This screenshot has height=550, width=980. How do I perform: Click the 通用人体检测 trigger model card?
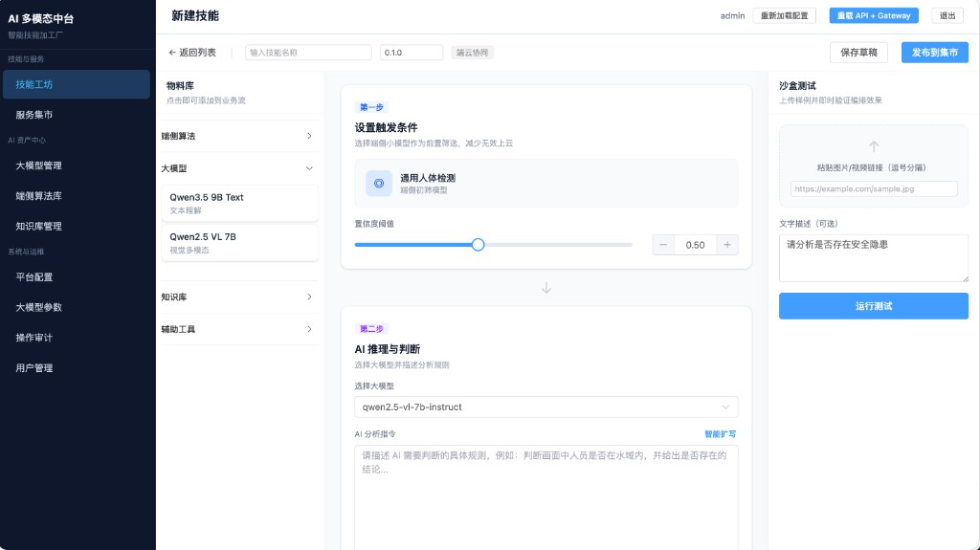coord(546,183)
